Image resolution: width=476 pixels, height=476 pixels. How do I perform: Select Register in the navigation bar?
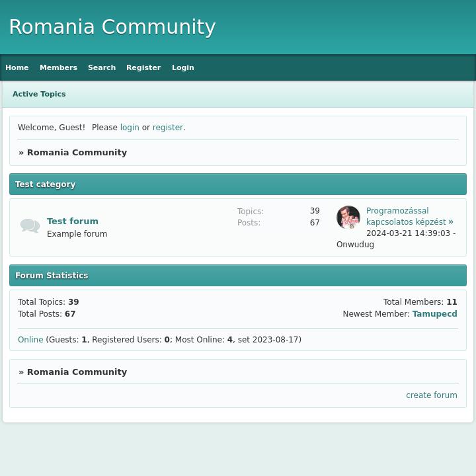(143, 67)
